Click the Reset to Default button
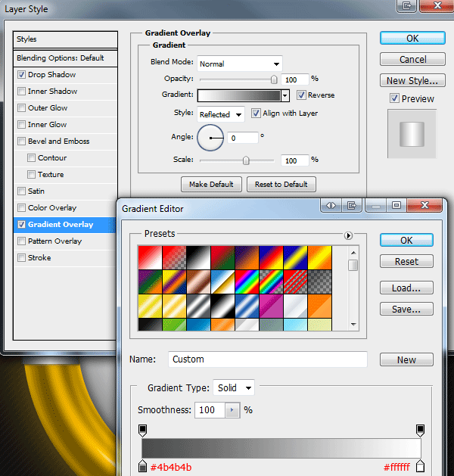 281,184
